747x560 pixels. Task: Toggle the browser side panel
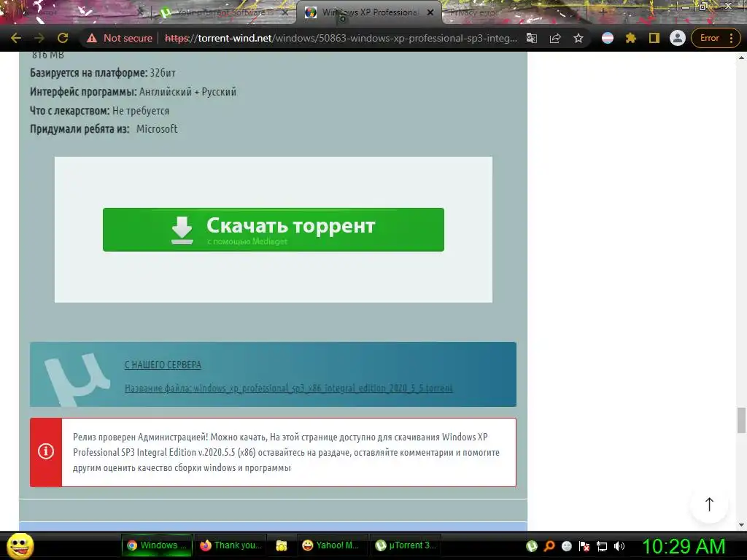click(x=654, y=38)
